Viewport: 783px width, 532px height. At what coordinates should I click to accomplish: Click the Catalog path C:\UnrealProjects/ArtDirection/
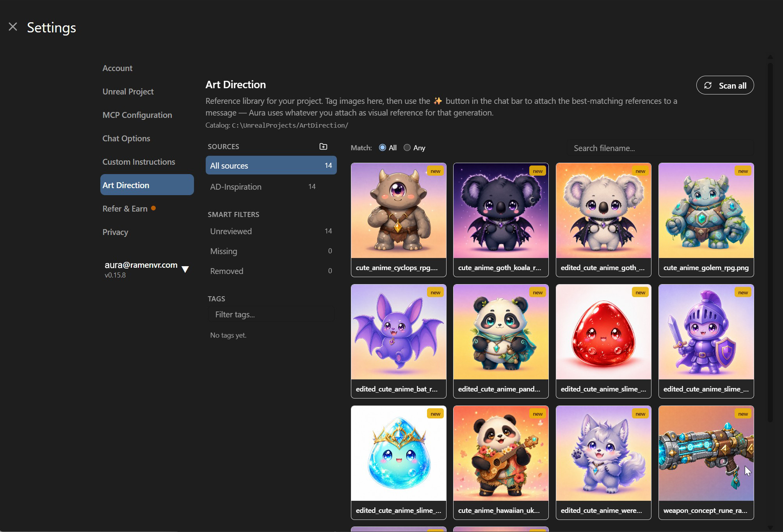(x=290, y=125)
